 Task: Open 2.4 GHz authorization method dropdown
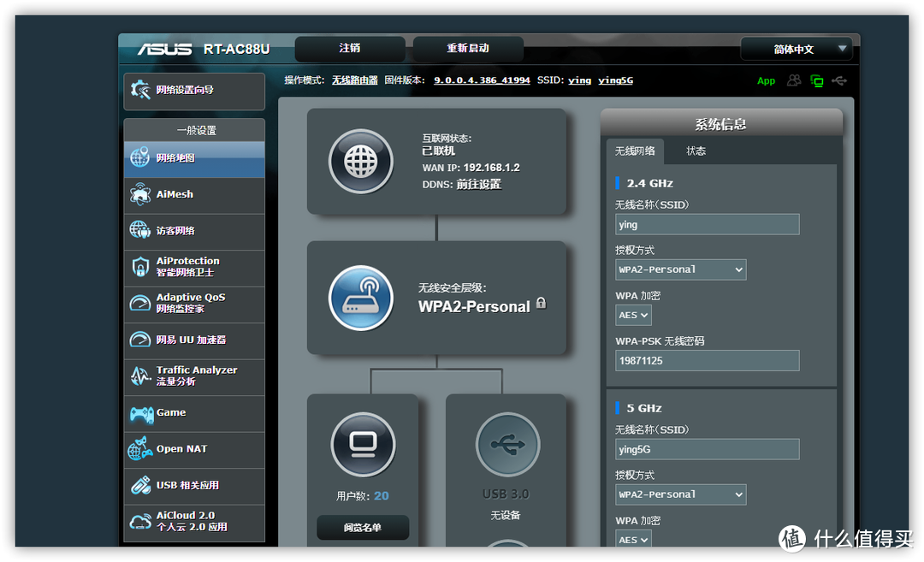click(x=681, y=269)
